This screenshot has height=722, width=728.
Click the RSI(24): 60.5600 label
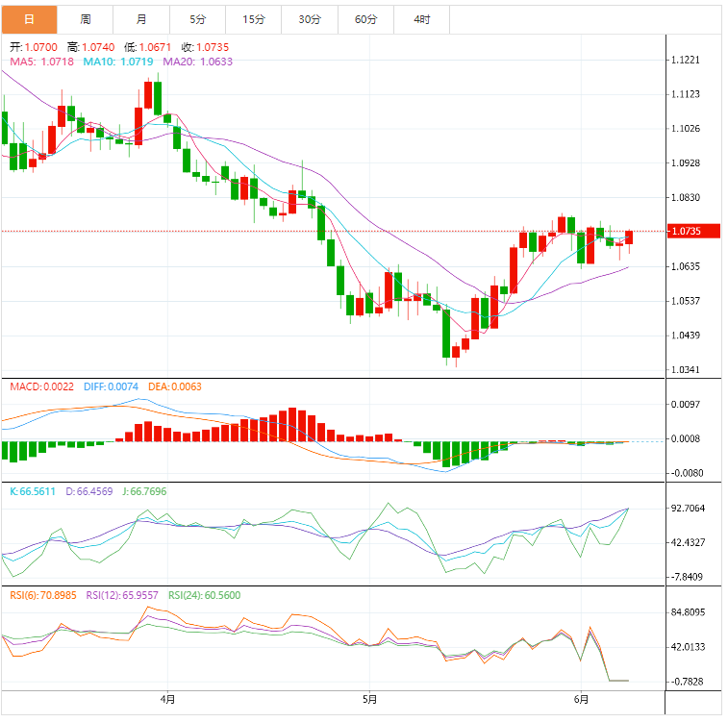(205, 596)
